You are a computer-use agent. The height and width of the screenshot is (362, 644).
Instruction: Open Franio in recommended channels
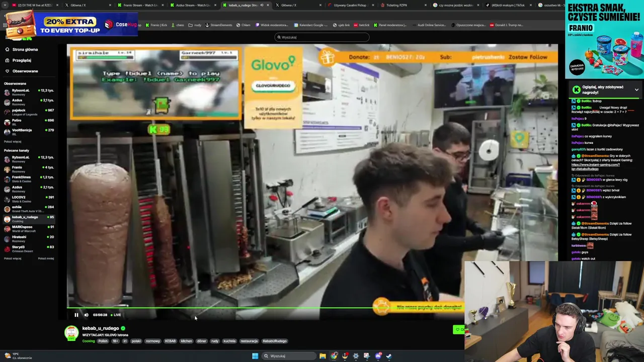point(29,168)
